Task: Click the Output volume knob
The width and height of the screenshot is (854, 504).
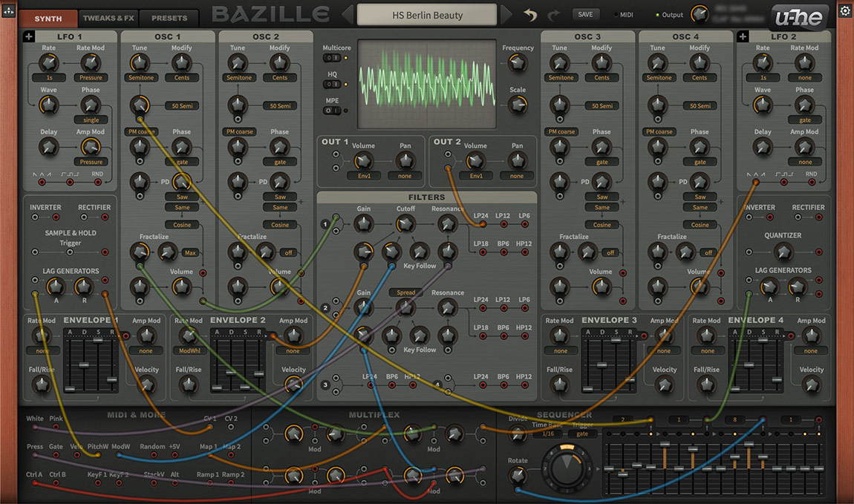Action: tap(699, 14)
